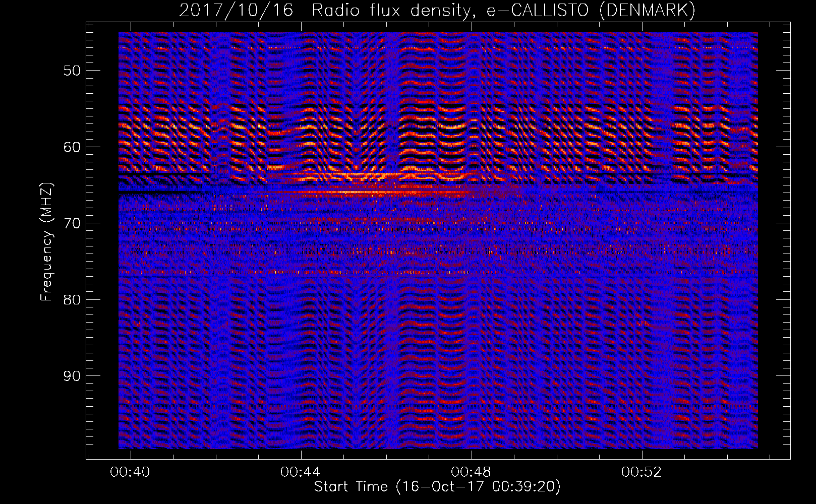Click the frequency tick label '70'

[x=72, y=223]
